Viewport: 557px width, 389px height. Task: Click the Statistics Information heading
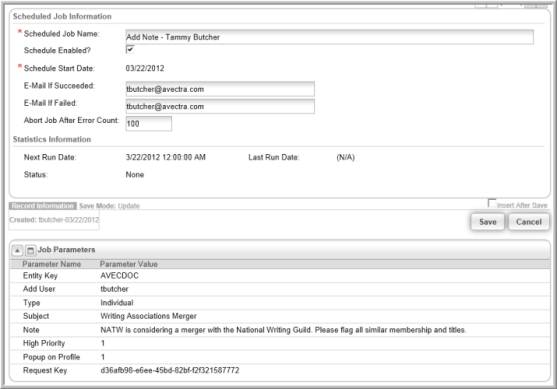click(52, 139)
